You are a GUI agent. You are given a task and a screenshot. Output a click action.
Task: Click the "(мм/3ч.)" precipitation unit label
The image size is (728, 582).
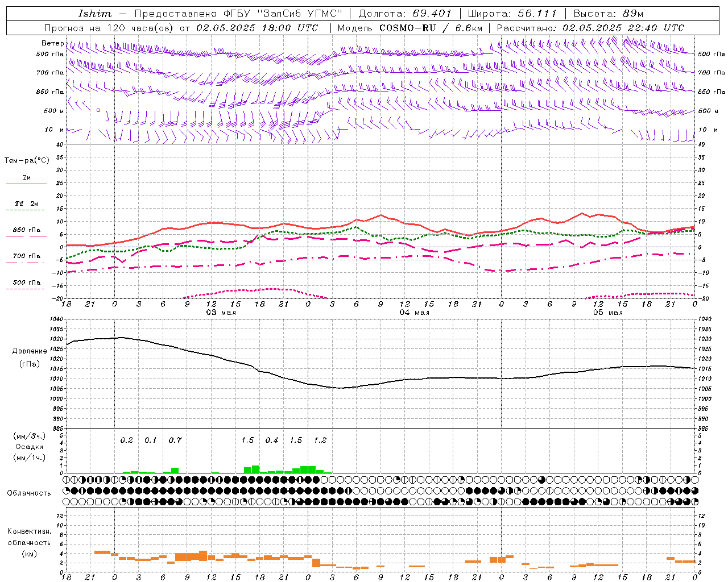(x=29, y=436)
